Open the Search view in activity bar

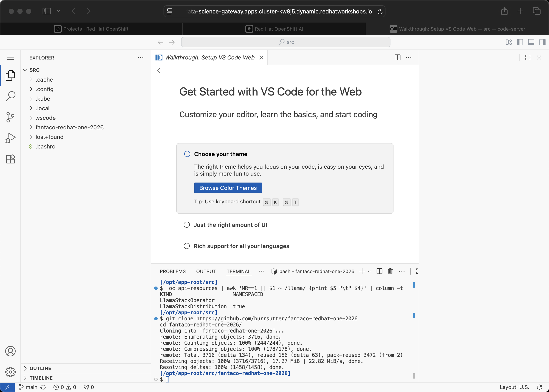10,96
